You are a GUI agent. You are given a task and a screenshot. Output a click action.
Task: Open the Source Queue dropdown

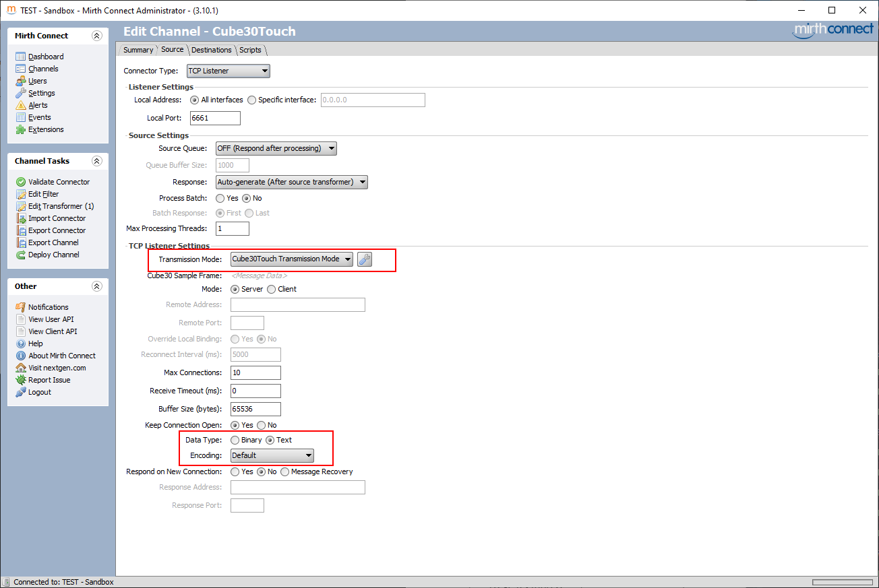[276, 148]
